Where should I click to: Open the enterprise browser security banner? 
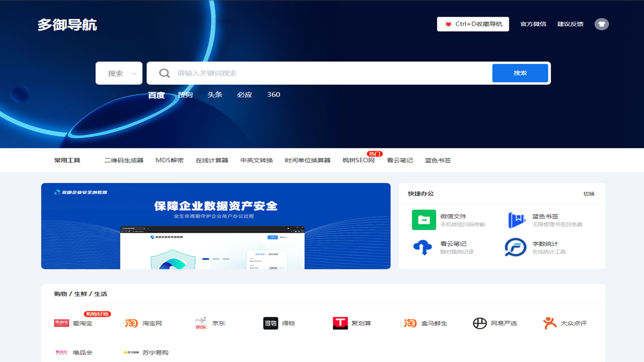point(216,226)
